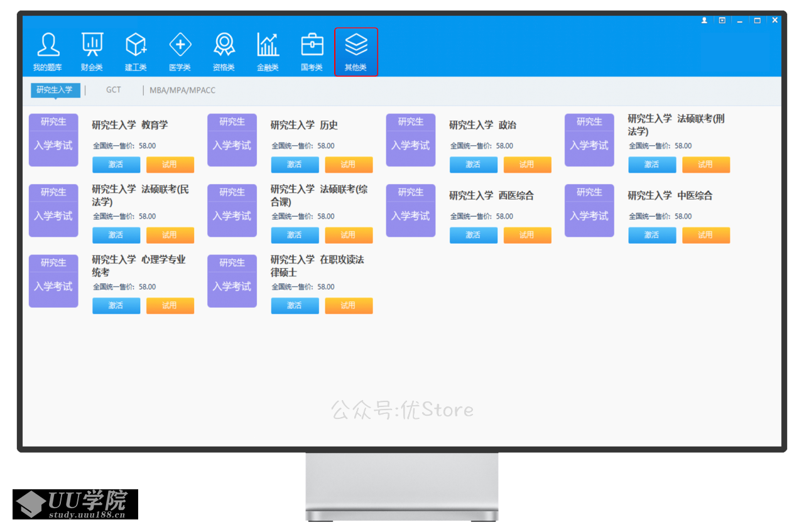Click 试用 for 心理学专业统考
804x532 pixels.
170,305
